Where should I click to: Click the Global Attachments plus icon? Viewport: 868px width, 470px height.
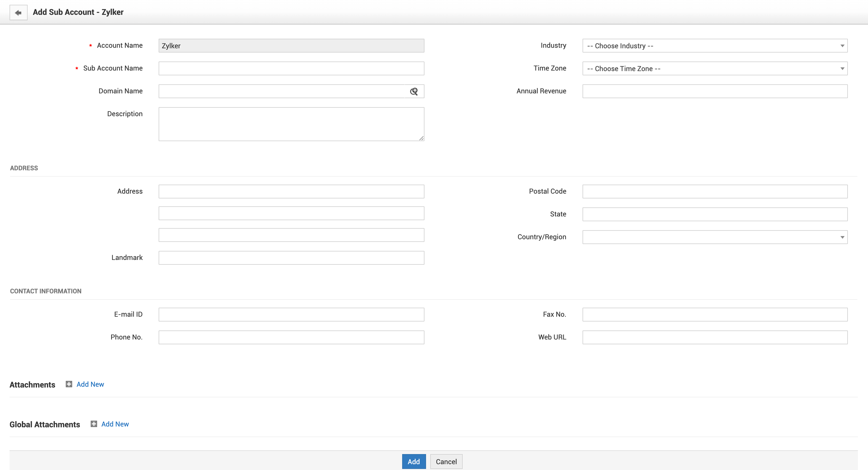[94, 424]
